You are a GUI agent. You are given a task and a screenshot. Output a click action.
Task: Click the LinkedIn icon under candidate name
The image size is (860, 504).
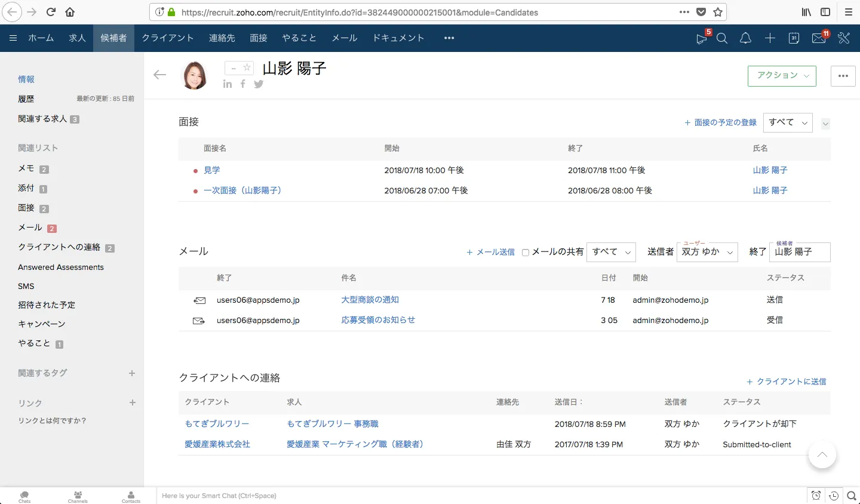coord(228,84)
